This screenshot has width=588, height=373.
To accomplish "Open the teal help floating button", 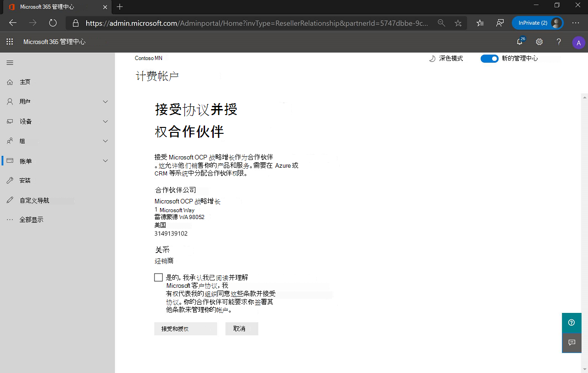I will [x=571, y=323].
